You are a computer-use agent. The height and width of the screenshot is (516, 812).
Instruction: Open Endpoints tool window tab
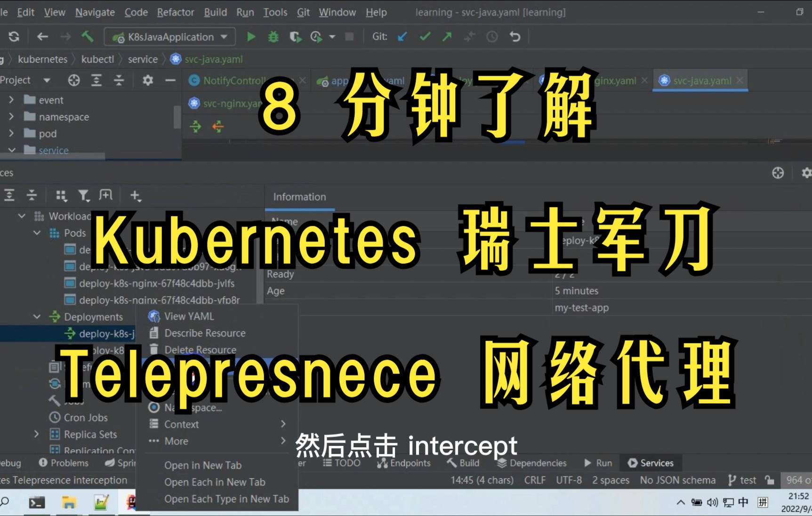click(404, 463)
